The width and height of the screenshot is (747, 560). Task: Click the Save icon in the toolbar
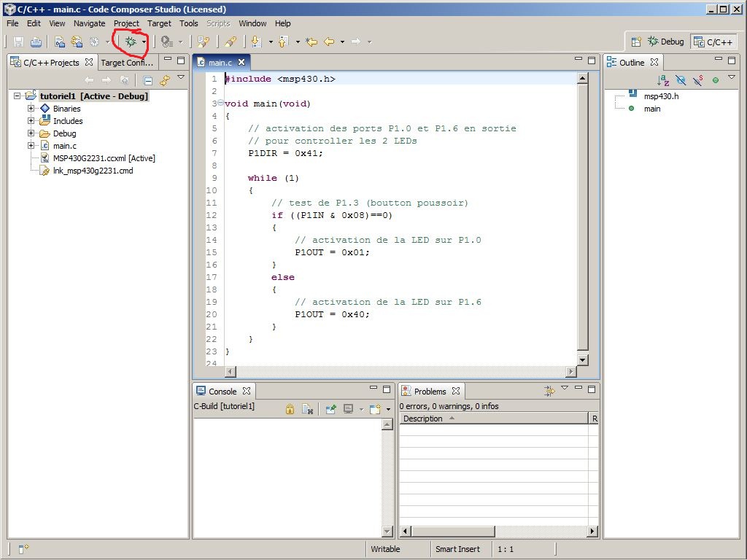tap(18, 42)
